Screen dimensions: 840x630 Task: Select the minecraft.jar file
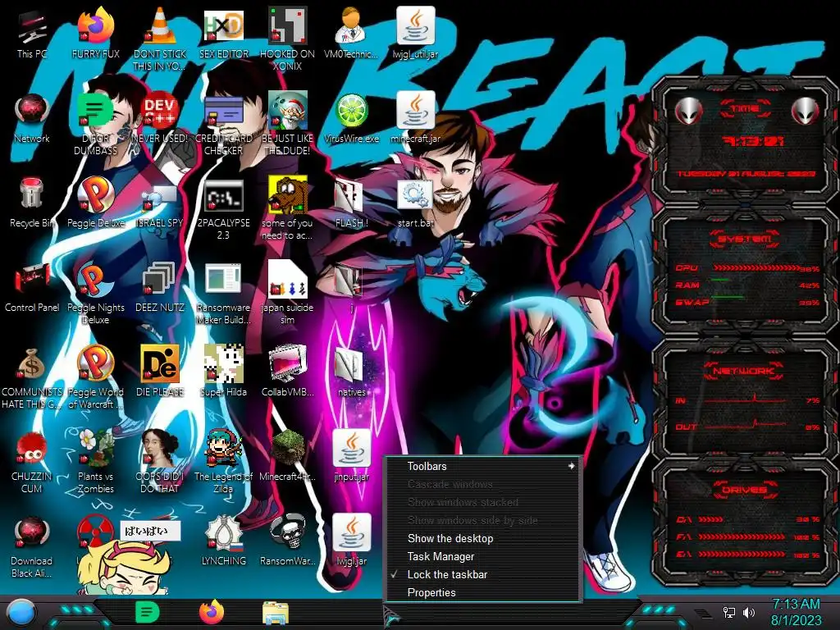(416, 112)
